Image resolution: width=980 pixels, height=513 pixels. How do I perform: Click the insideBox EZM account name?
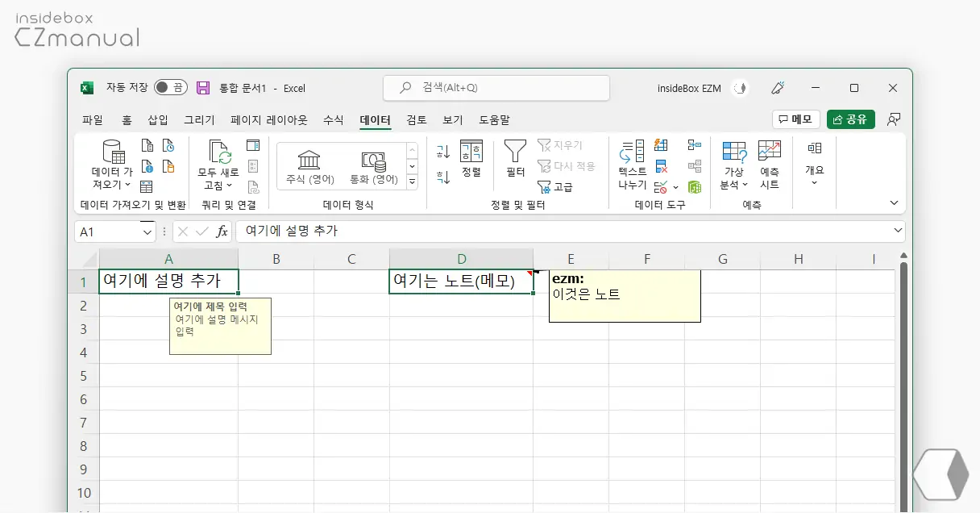click(x=689, y=88)
